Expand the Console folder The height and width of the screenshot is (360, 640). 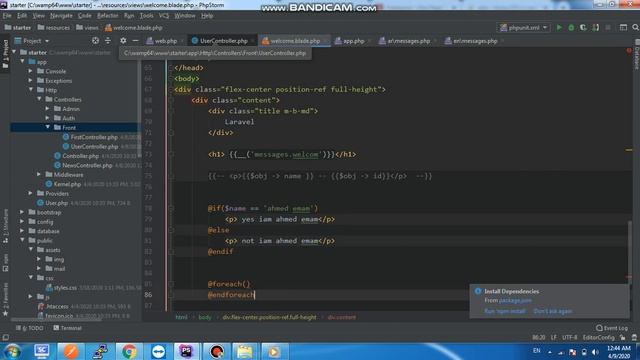tap(31, 71)
